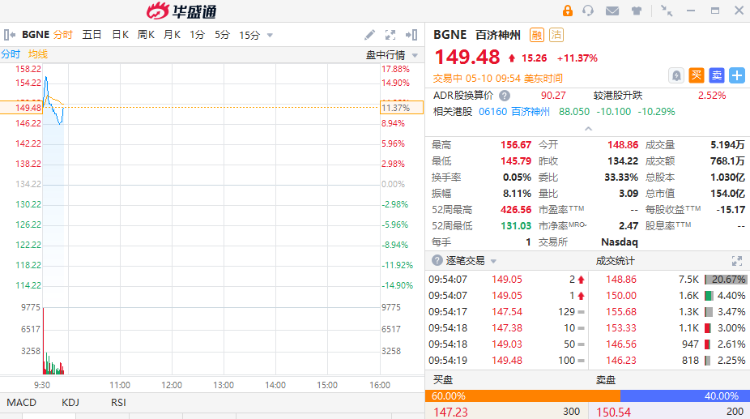
Task: Open the messages envelope icon
Action: pos(612,11)
